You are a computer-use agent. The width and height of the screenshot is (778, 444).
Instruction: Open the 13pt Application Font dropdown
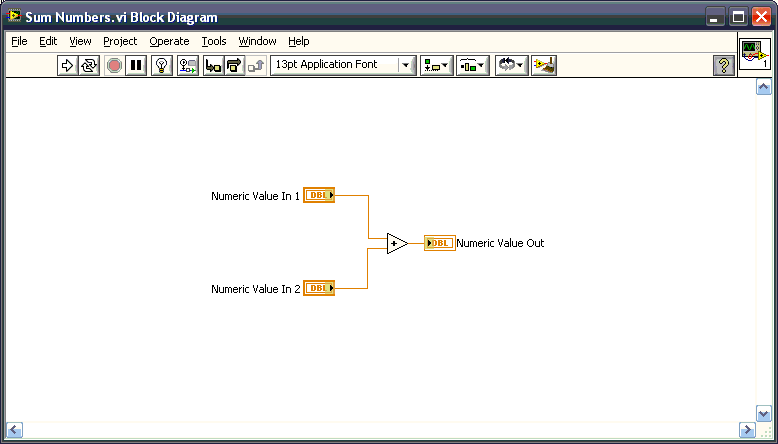[x=343, y=65]
